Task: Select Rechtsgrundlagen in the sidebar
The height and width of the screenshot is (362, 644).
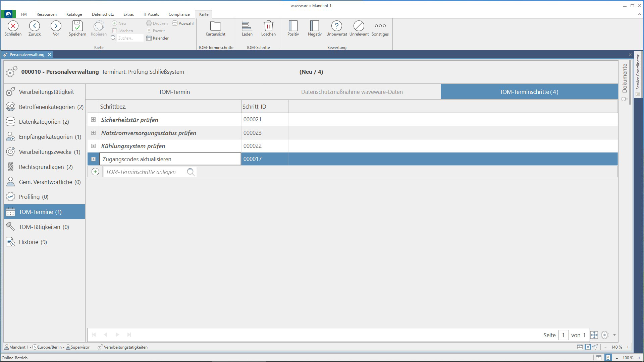Action: (46, 167)
